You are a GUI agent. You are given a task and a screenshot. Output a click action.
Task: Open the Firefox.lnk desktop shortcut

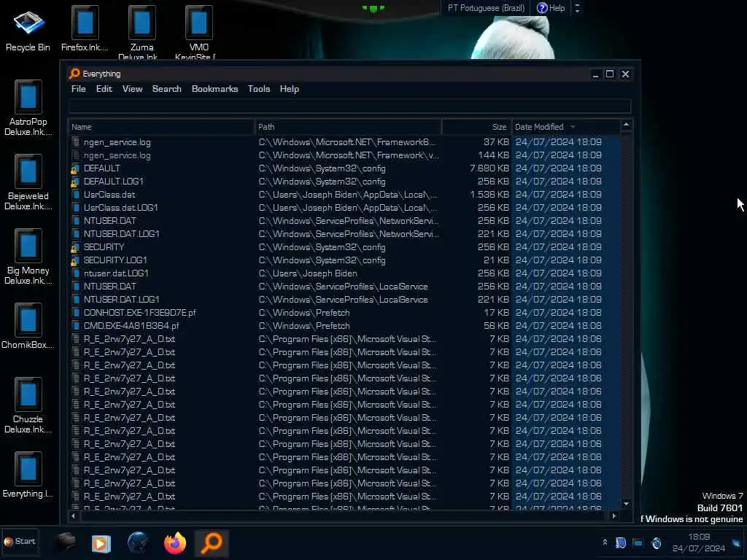coord(85,28)
